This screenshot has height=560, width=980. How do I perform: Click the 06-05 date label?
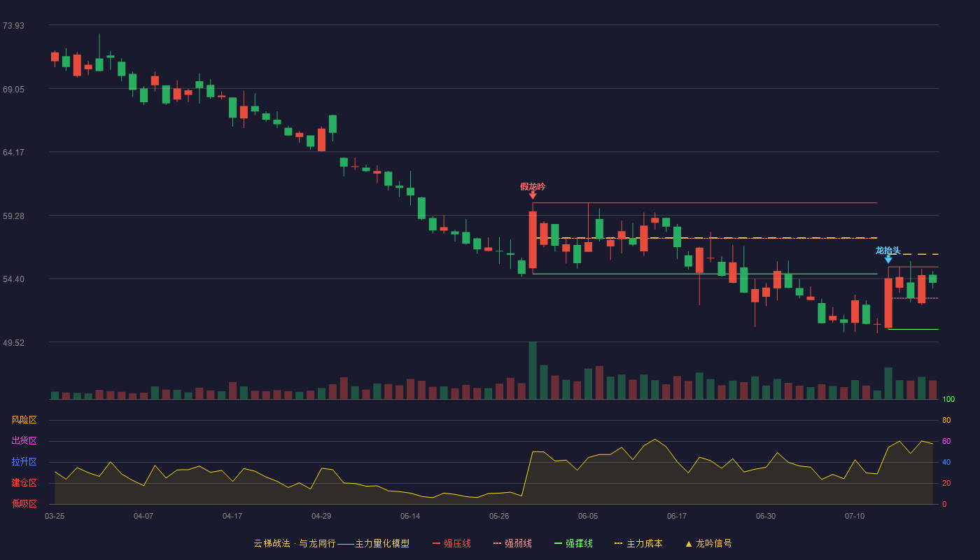pos(588,516)
